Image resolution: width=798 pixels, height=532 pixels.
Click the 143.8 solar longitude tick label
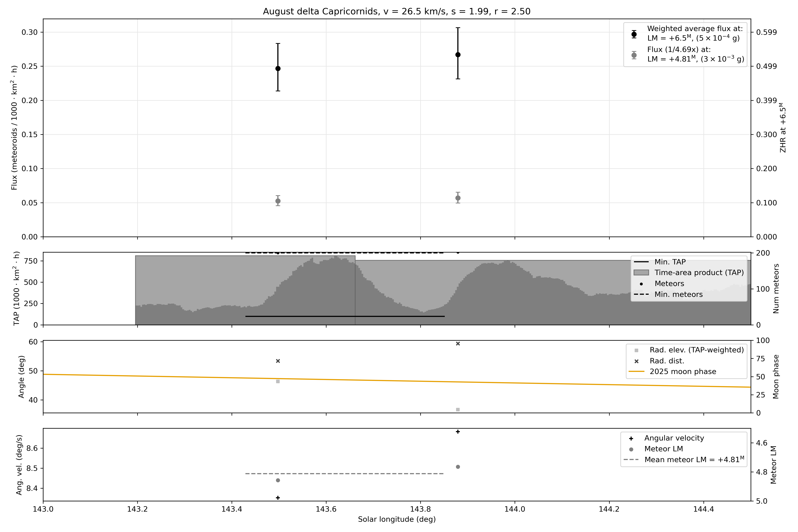420,509
